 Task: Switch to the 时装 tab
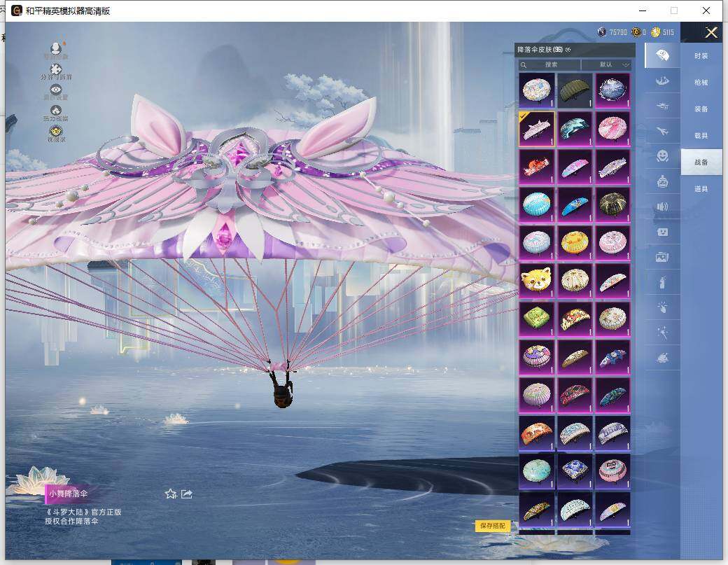point(701,56)
